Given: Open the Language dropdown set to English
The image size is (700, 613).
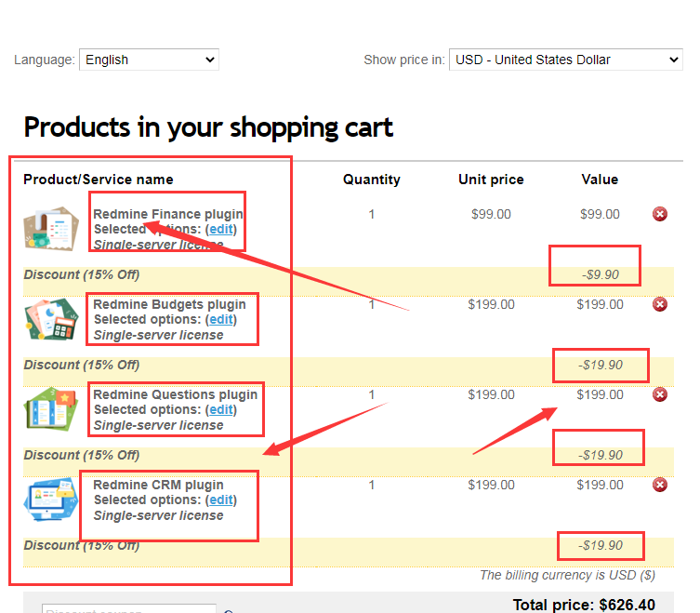Looking at the screenshot, I should point(149,60).
